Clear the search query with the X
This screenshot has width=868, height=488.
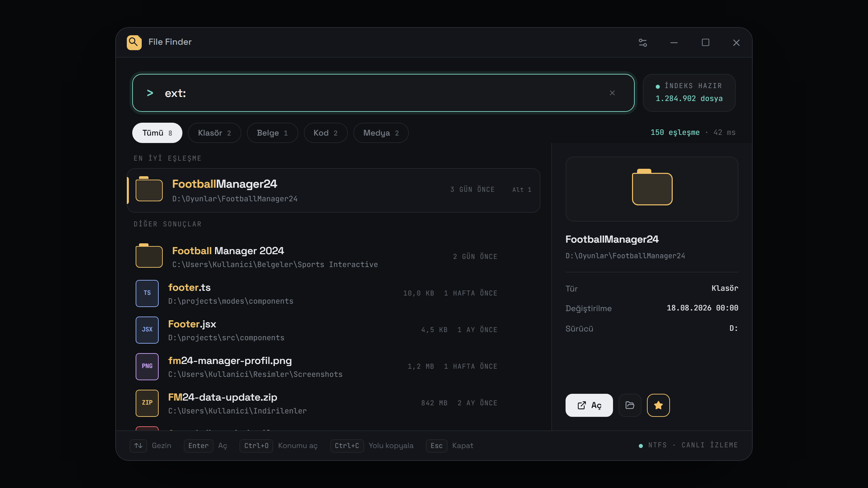pos(612,93)
